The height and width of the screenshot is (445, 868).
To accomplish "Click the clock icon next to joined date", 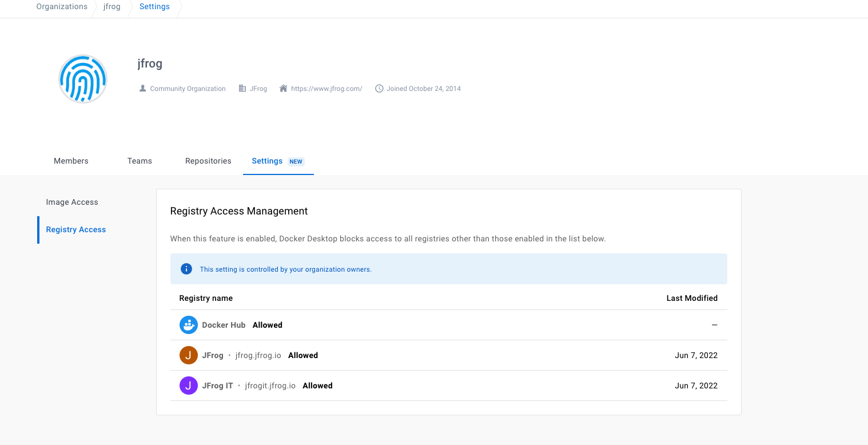I will click(379, 88).
